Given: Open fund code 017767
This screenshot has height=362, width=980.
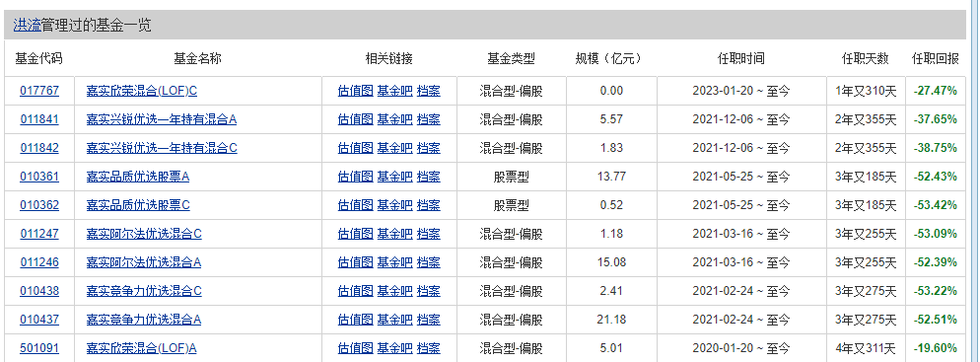Looking at the screenshot, I should (39, 91).
